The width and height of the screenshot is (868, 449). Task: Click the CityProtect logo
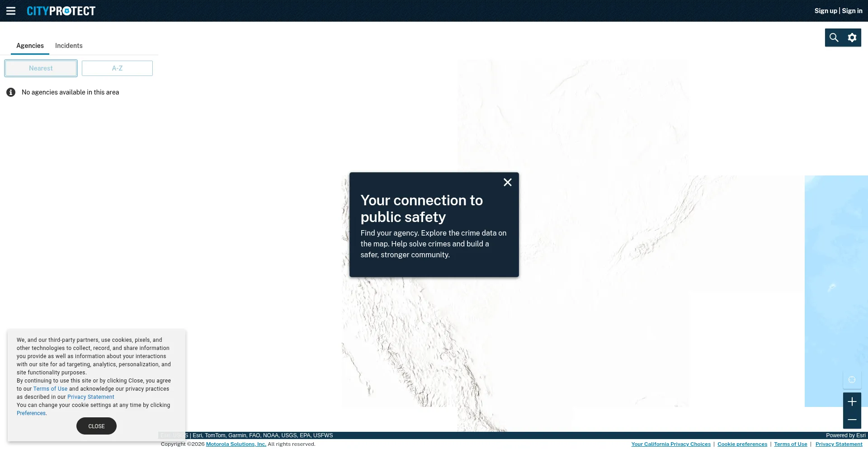[61, 11]
